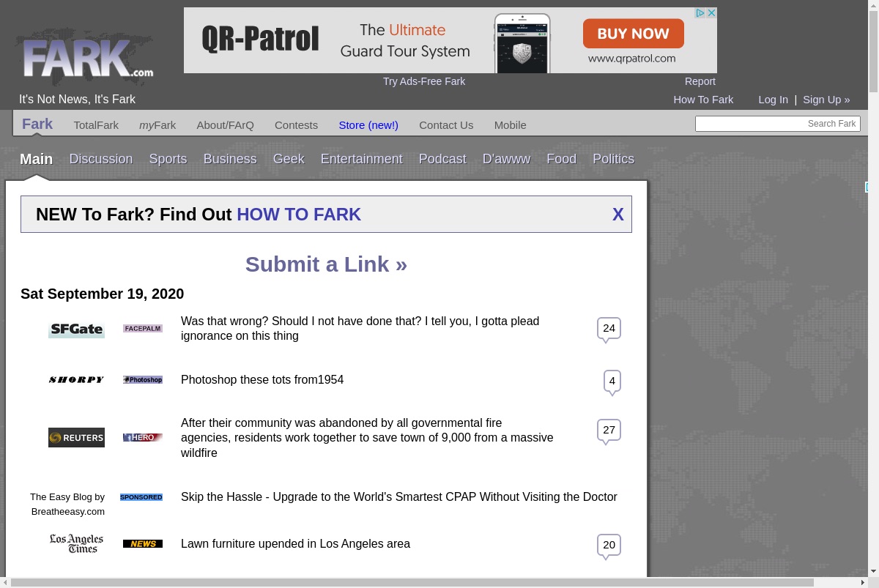Open the 27 comments bubble
879x588 pixels.
point(609,431)
